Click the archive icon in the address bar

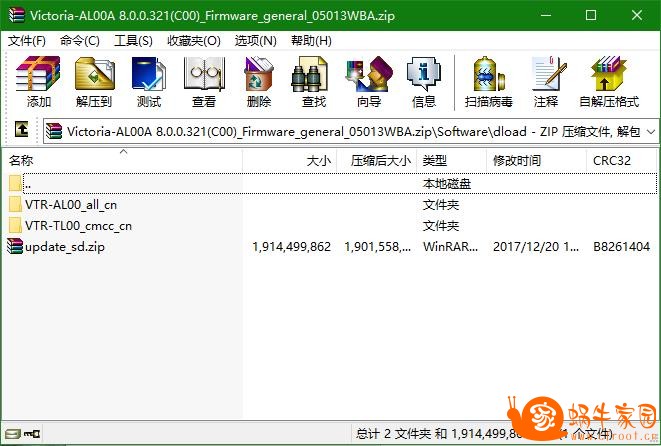click(x=54, y=131)
